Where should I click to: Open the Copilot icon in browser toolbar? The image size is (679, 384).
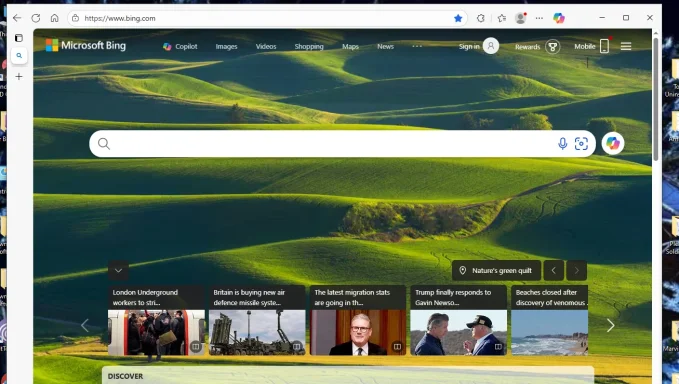point(559,18)
